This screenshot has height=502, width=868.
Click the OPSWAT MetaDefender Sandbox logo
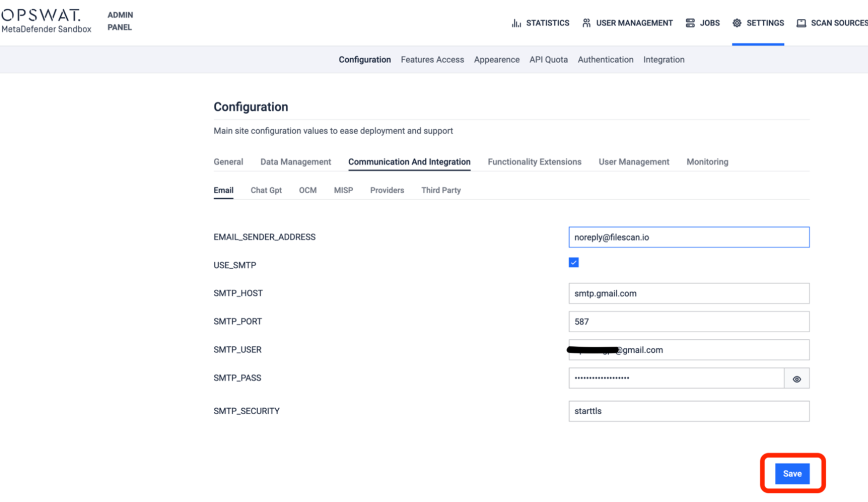click(x=46, y=21)
